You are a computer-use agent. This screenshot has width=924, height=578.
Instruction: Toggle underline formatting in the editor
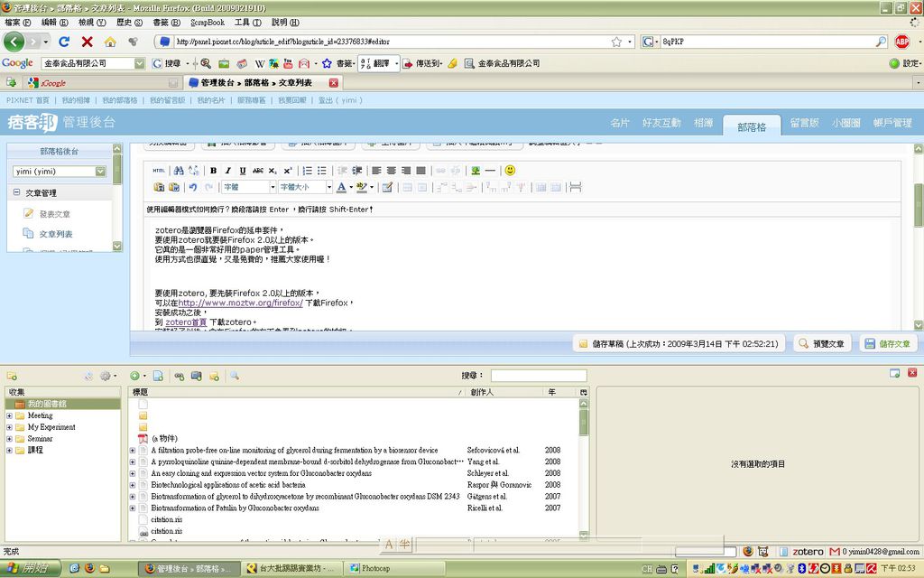(243, 171)
